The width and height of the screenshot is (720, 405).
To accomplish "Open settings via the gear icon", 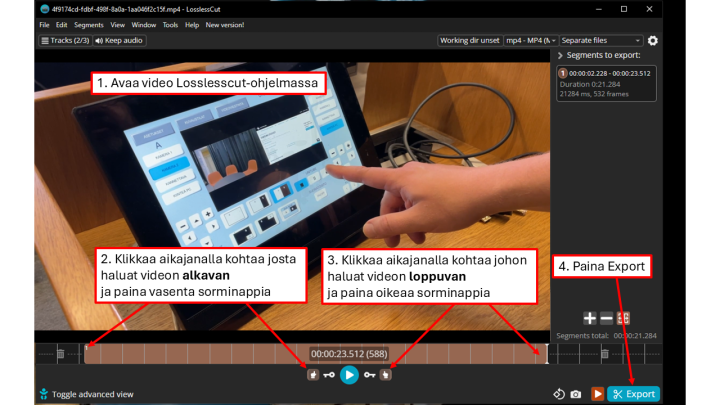I will 652,40.
